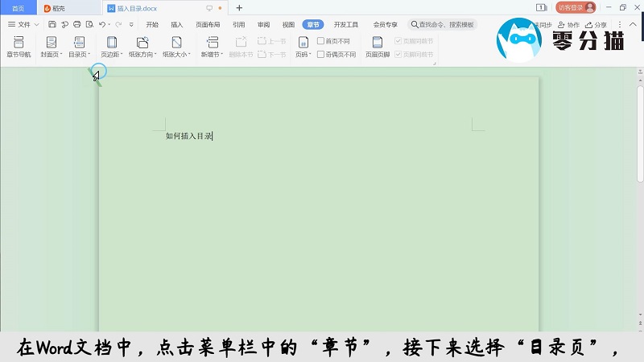
Task: Click the print icon in quick access toolbar
Action: 76,25
